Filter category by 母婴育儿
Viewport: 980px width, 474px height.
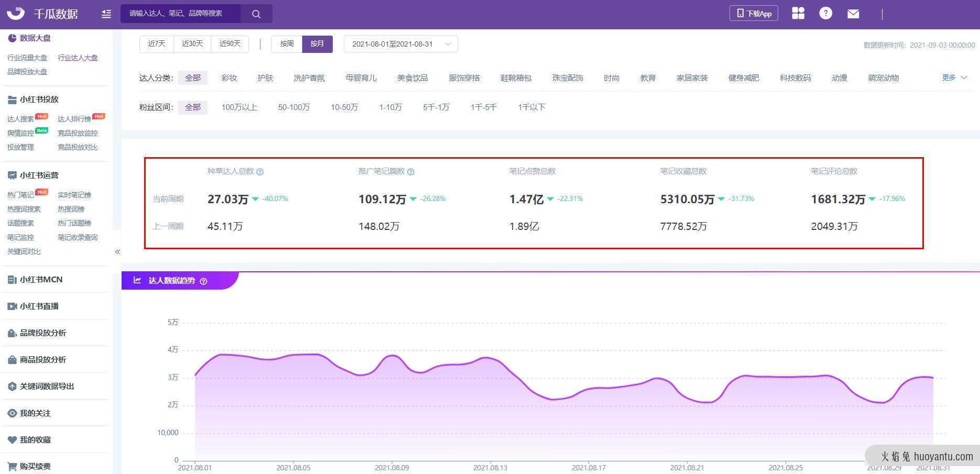pos(361,78)
